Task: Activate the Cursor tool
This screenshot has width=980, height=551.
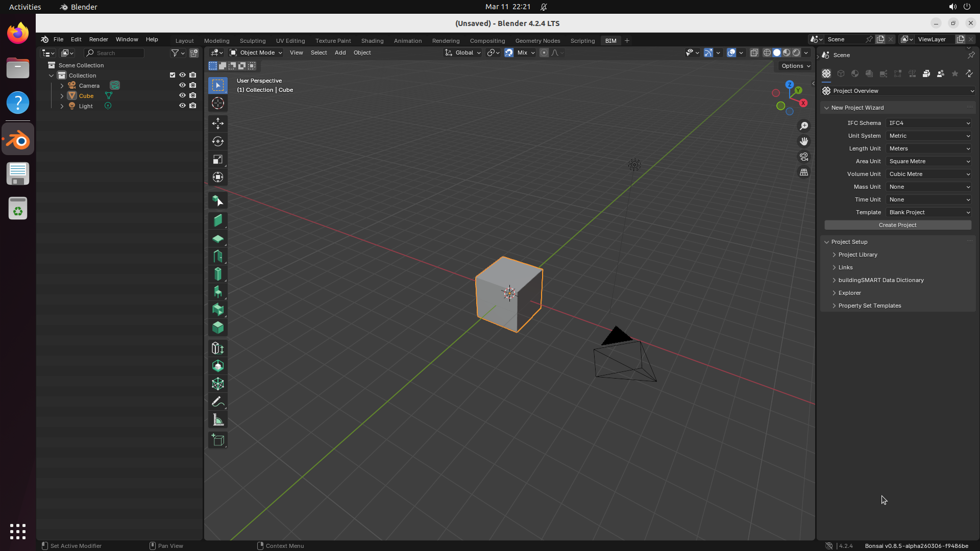Action: (218, 103)
